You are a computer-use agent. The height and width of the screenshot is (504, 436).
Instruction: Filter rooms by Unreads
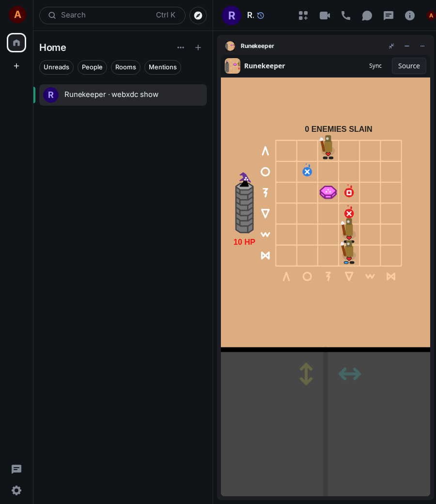56,67
